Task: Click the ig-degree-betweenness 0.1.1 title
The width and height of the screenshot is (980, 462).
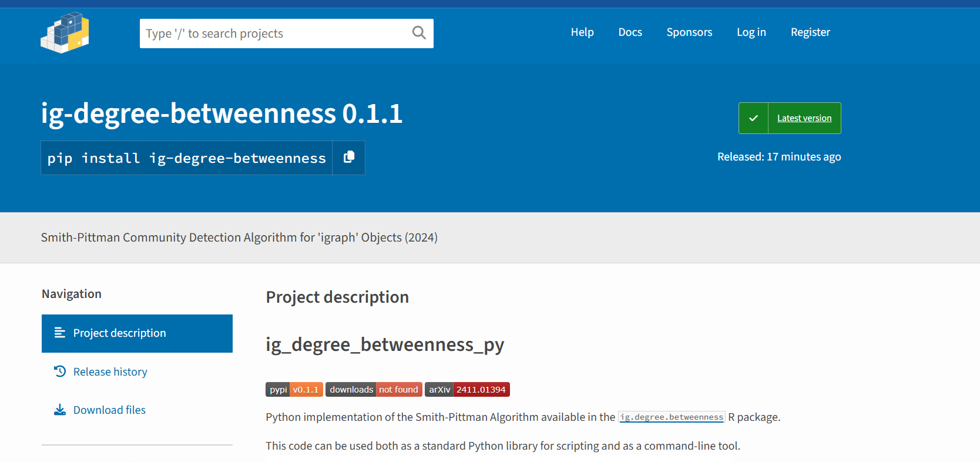Action: point(221,113)
